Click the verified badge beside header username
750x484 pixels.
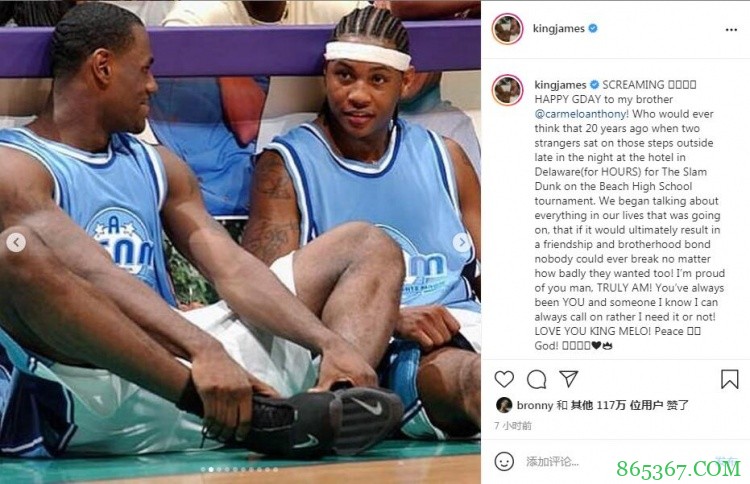[x=593, y=29]
